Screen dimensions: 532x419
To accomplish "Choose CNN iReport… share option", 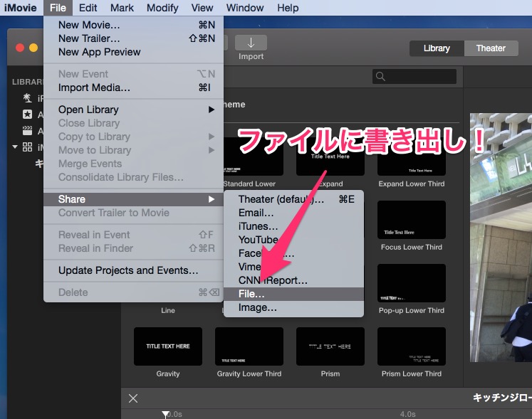I will click(x=293, y=280).
